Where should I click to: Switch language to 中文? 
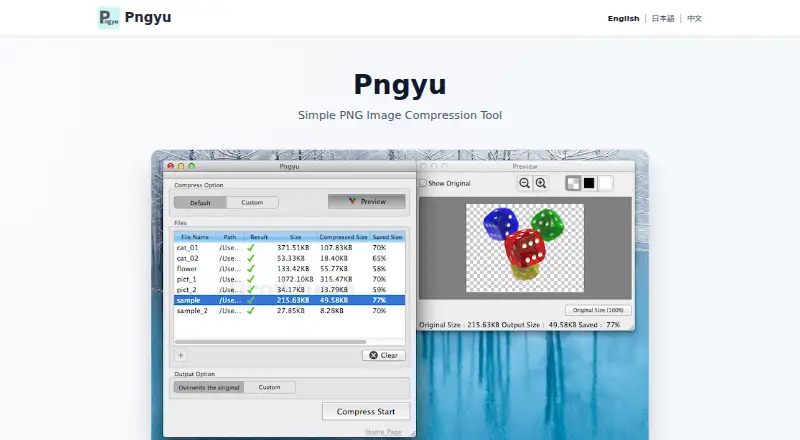pos(694,18)
